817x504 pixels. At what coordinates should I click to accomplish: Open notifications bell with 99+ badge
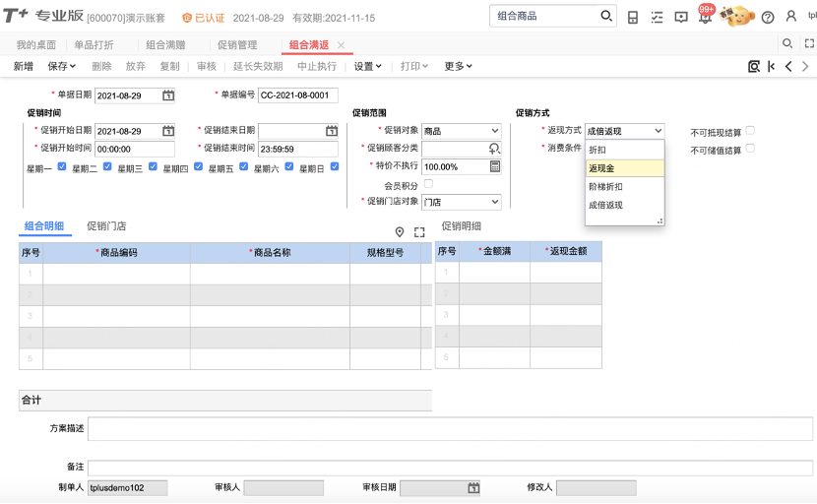[706, 16]
